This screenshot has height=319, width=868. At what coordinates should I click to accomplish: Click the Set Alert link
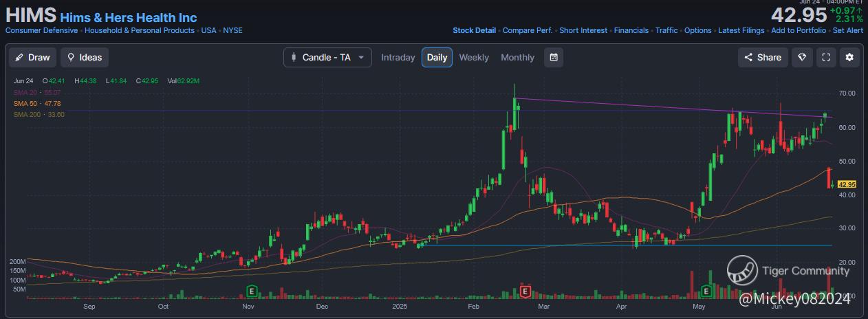coord(848,31)
